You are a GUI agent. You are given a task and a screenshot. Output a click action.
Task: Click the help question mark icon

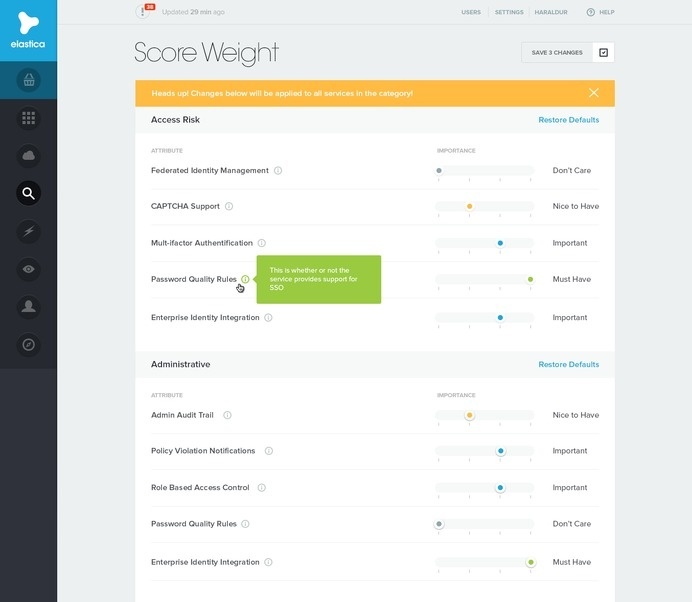point(590,12)
